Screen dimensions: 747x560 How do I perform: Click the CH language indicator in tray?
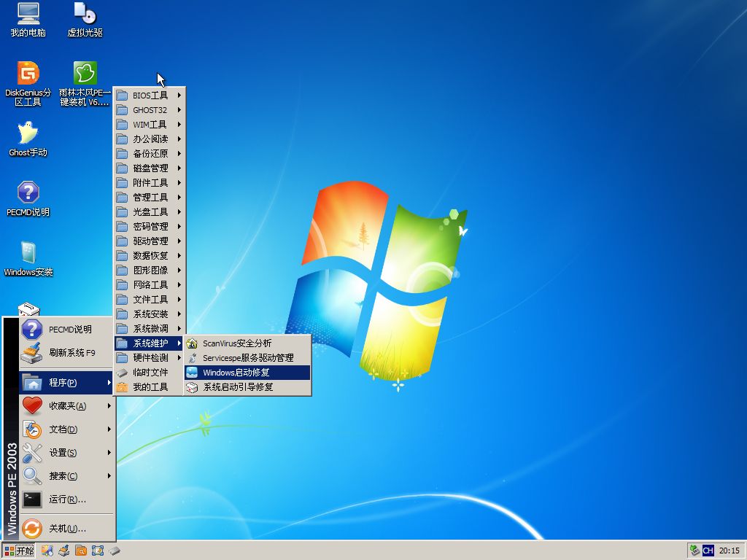[x=708, y=551]
